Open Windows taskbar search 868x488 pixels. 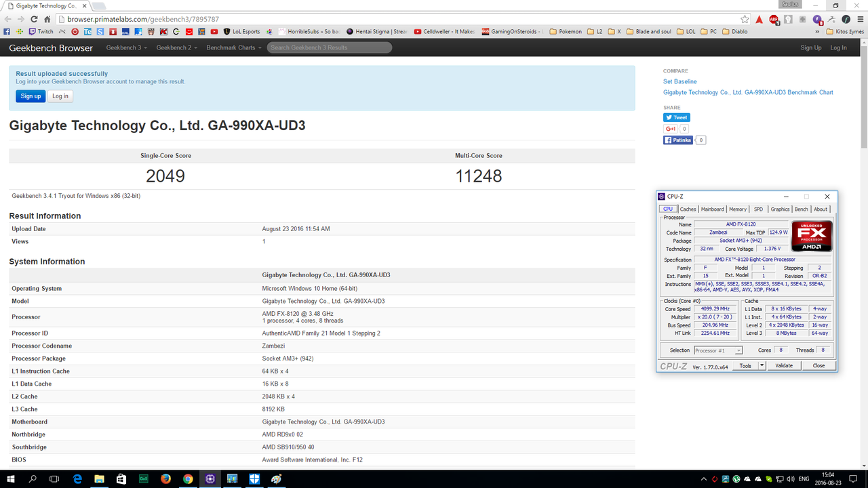point(33,479)
